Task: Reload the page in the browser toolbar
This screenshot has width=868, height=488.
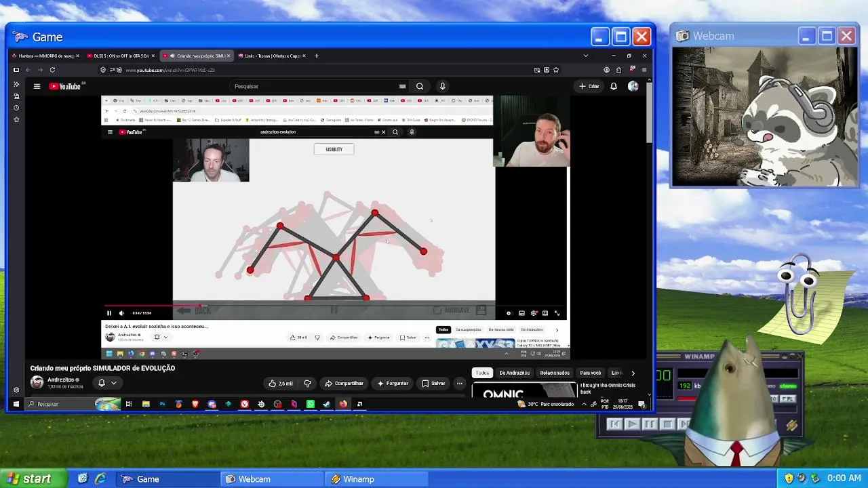Action: point(52,70)
